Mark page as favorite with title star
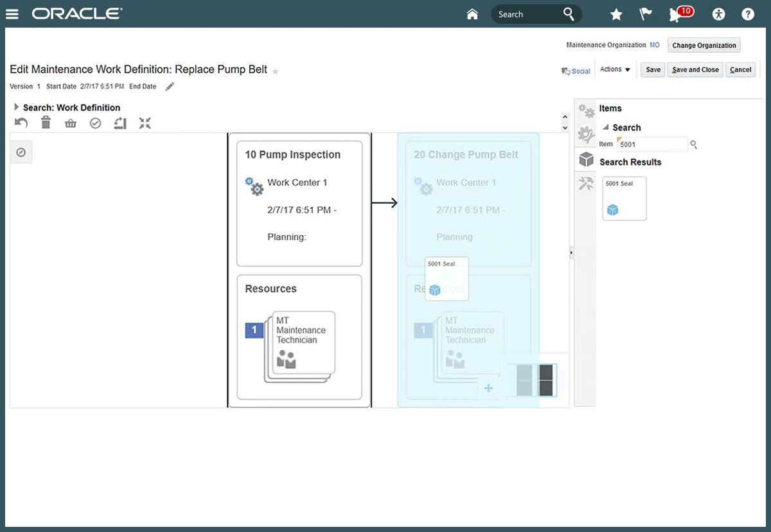771x532 pixels. click(276, 71)
